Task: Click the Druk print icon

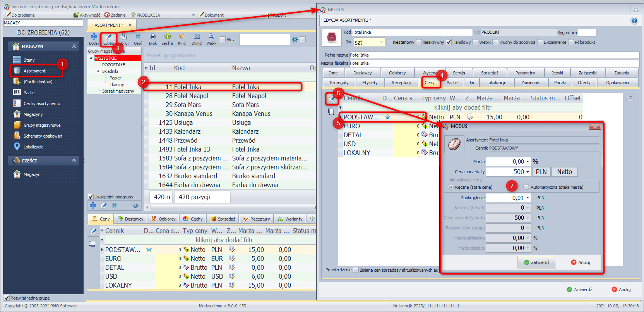Action: (153, 39)
